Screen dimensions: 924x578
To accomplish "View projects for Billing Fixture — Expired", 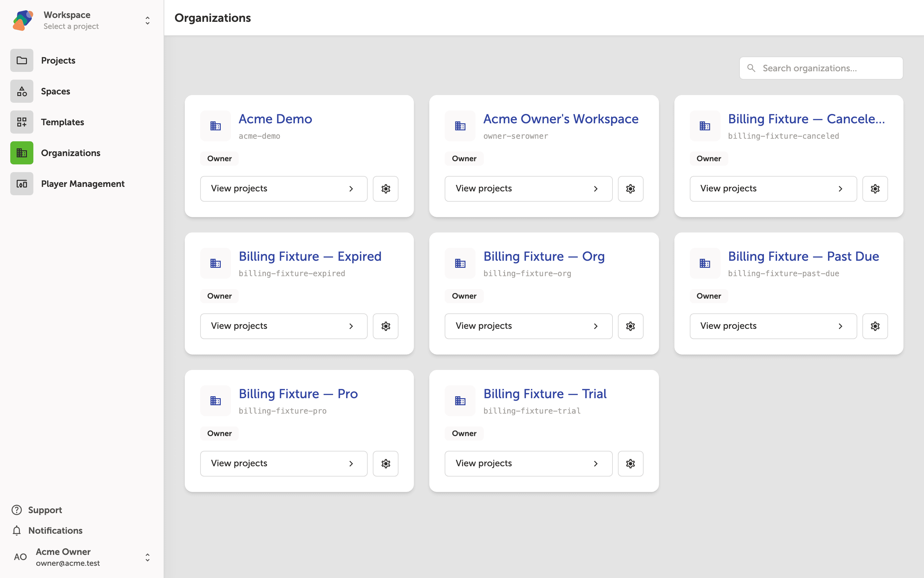I will pos(284,326).
